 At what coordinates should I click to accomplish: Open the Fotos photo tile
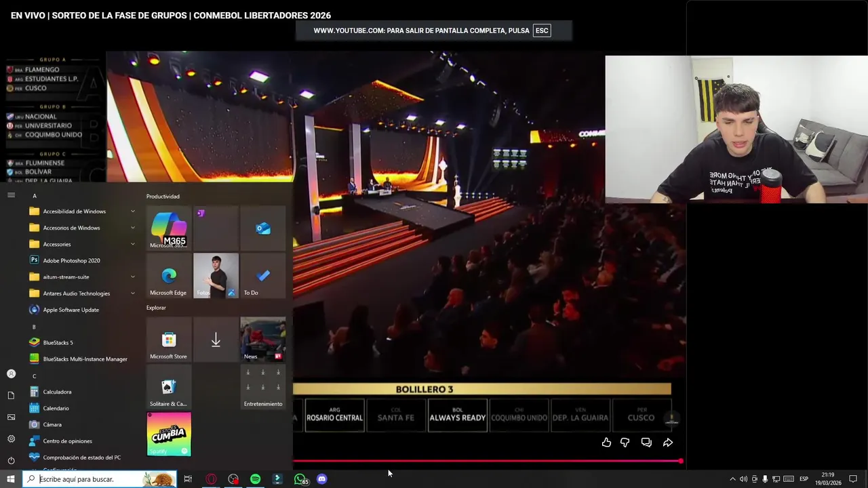click(216, 276)
